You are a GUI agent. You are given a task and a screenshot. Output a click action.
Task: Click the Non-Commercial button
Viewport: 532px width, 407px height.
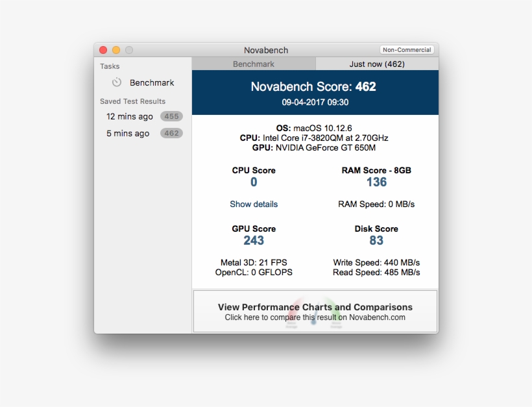pyautogui.click(x=407, y=50)
